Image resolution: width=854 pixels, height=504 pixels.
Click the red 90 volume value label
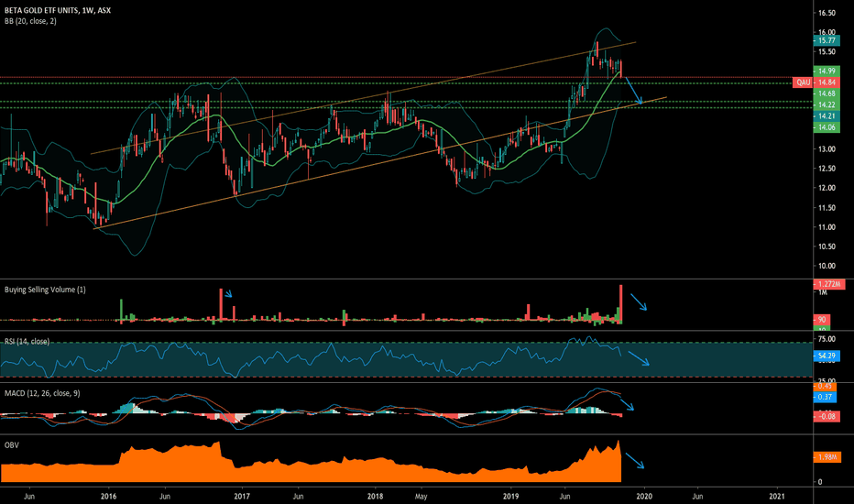point(821,319)
